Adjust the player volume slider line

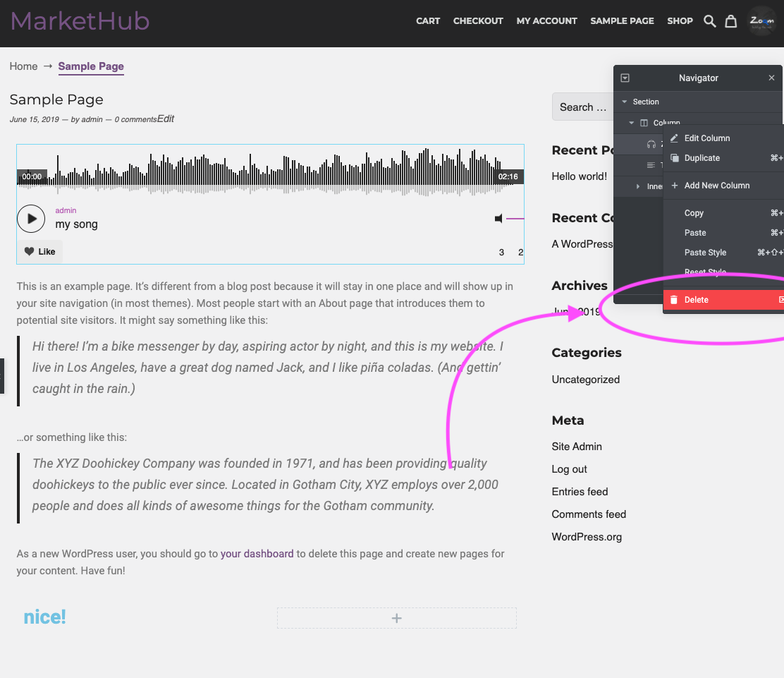coord(515,219)
